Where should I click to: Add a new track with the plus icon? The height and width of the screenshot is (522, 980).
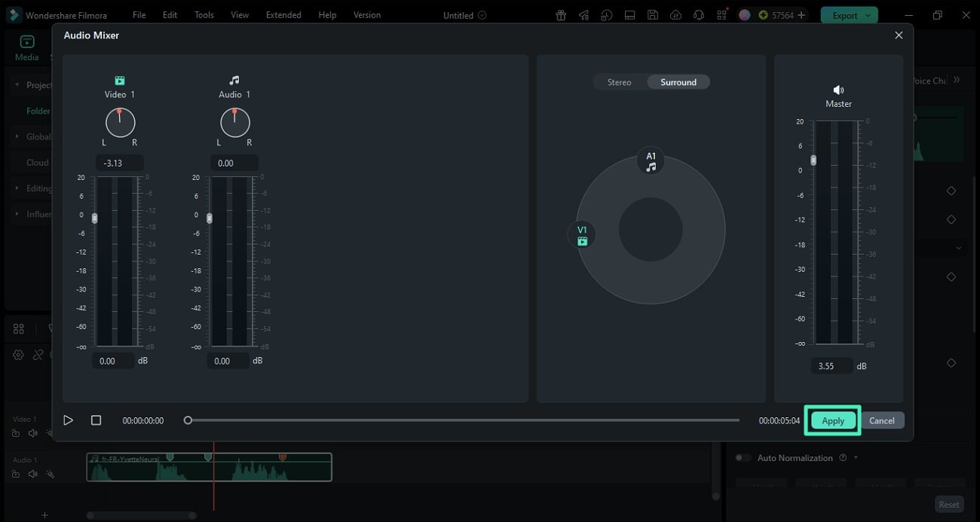click(44, 515)
